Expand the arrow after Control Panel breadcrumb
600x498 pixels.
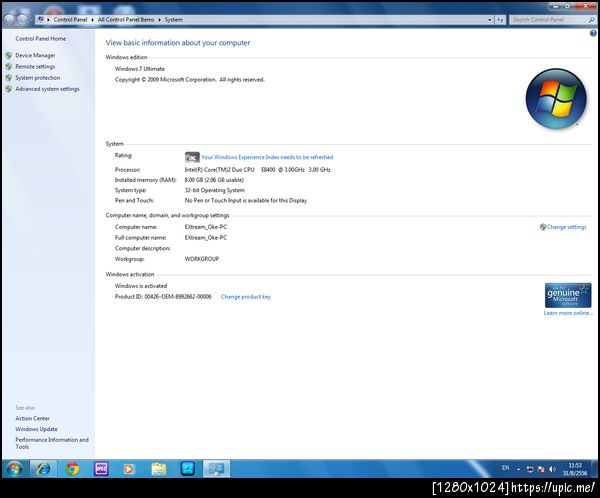pyautogui.click(x=93, y=20)
